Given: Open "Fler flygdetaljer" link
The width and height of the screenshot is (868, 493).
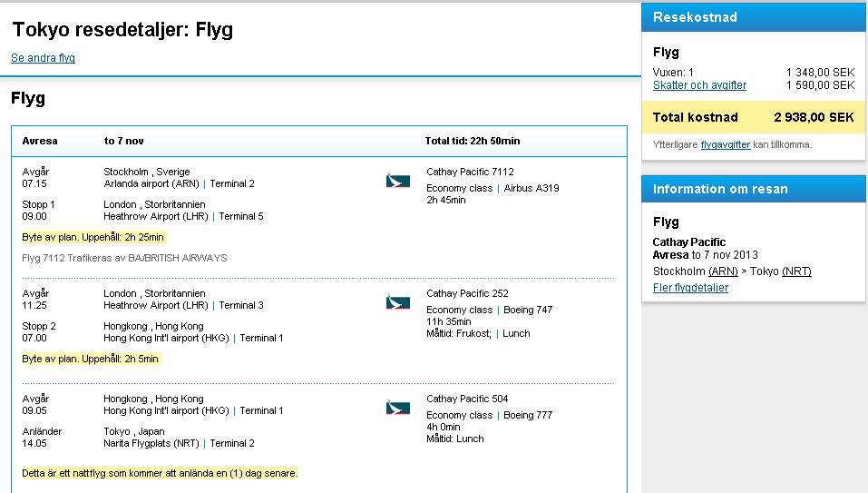Looking at the screenshot, I should click(690, 288).
